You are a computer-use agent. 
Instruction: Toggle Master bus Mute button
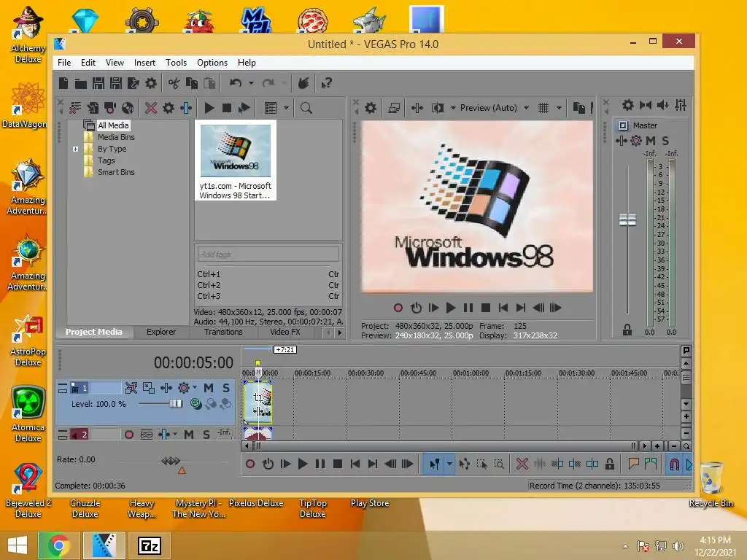(x=650, y=141)
